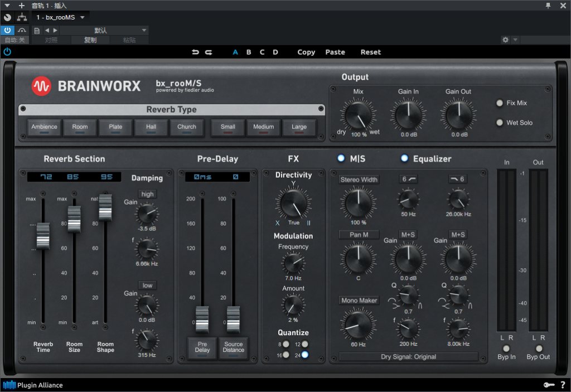Click the preset file icon
The image size is (571, 392).
tap(37, 31)
